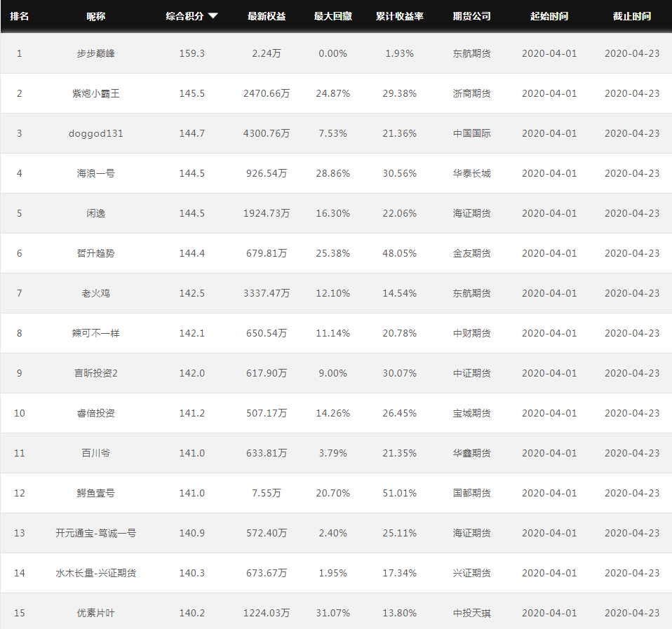Click the drawdown value 31.07%
672x629 pixels.
tap(333, 613)
